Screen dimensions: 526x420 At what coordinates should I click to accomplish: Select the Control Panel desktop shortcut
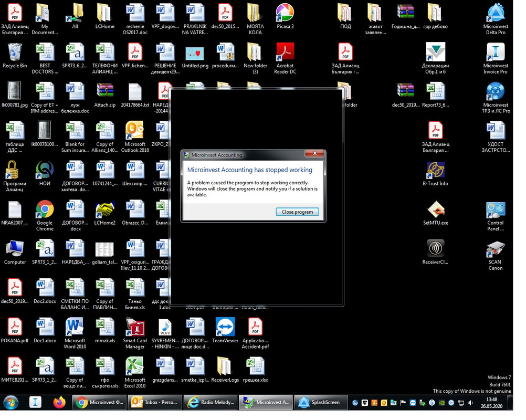496,215
